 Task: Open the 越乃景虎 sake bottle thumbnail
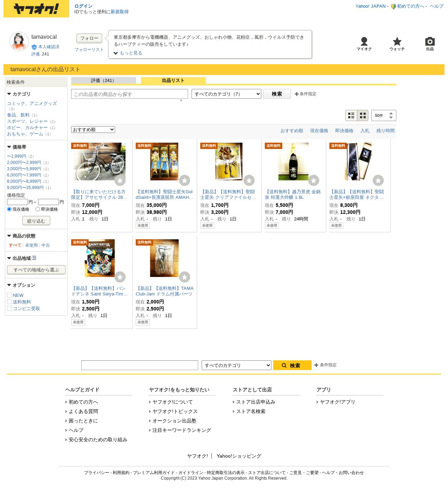point(293,162)
